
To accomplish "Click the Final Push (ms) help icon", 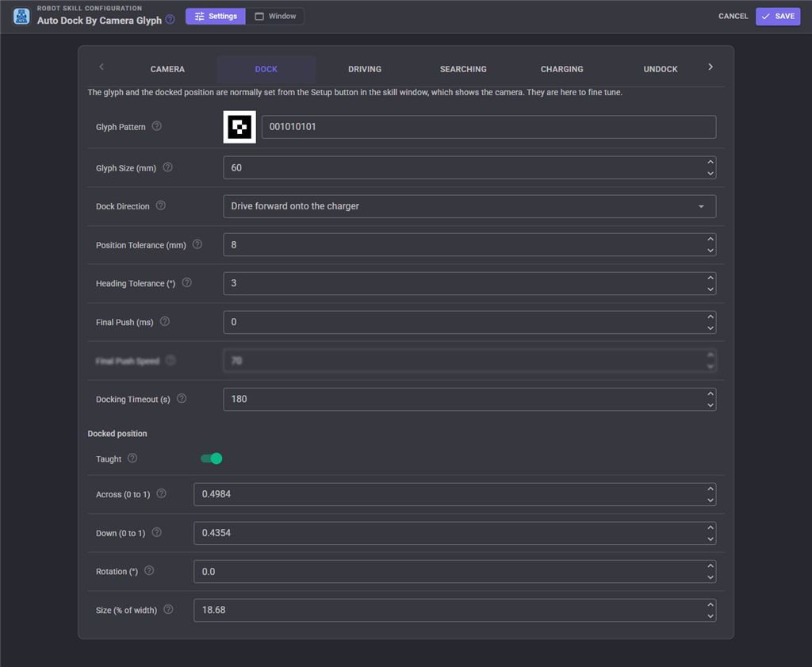I will coord(165,321).
